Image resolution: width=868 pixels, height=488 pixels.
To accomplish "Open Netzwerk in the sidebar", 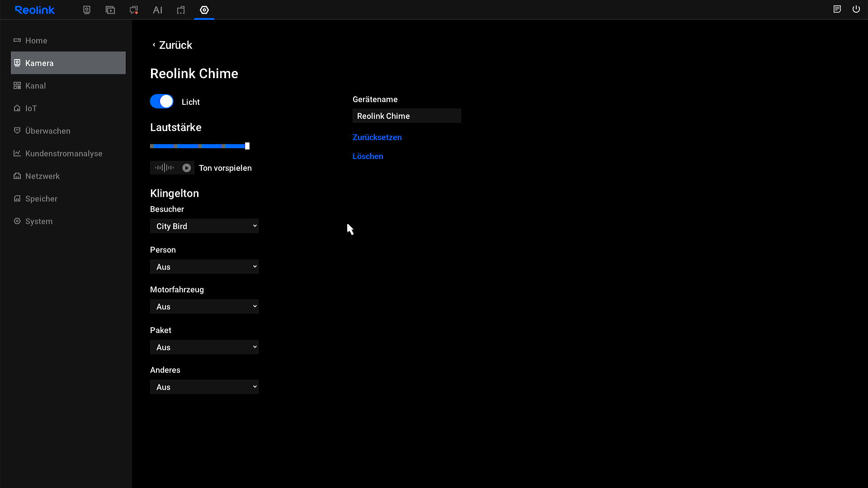I will pyautogui.click(x=68, y=176).
